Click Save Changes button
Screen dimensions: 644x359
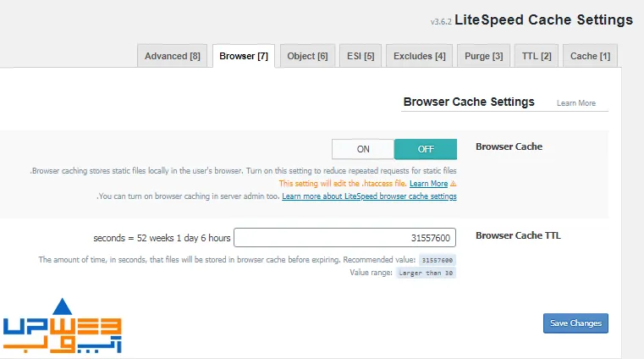point(575,323)
